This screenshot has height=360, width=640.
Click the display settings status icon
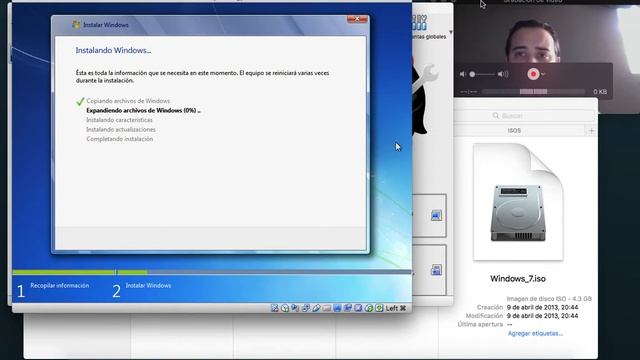pyautogui.click(x=337, y=308)
